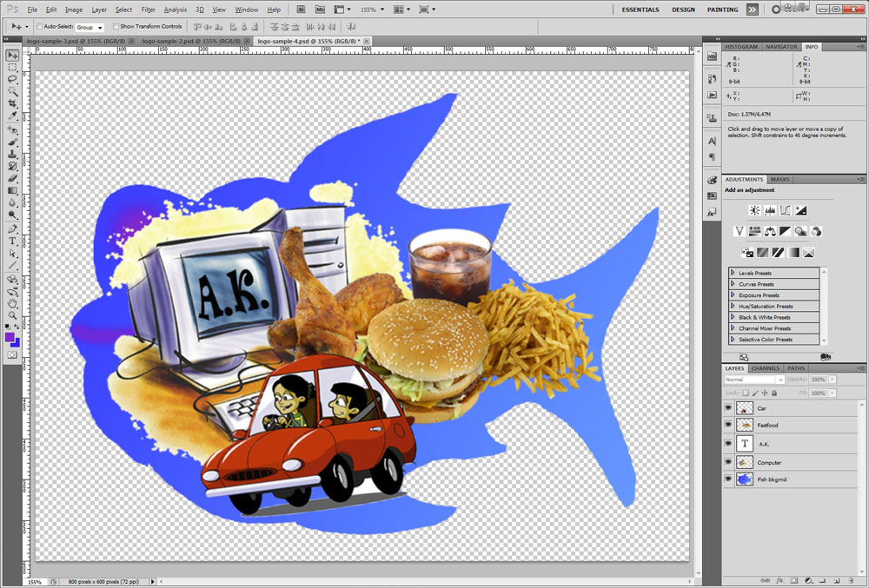869x588 pixels.
Task: Enable the Auto-Select checkbox
Action: pos(40,27)
